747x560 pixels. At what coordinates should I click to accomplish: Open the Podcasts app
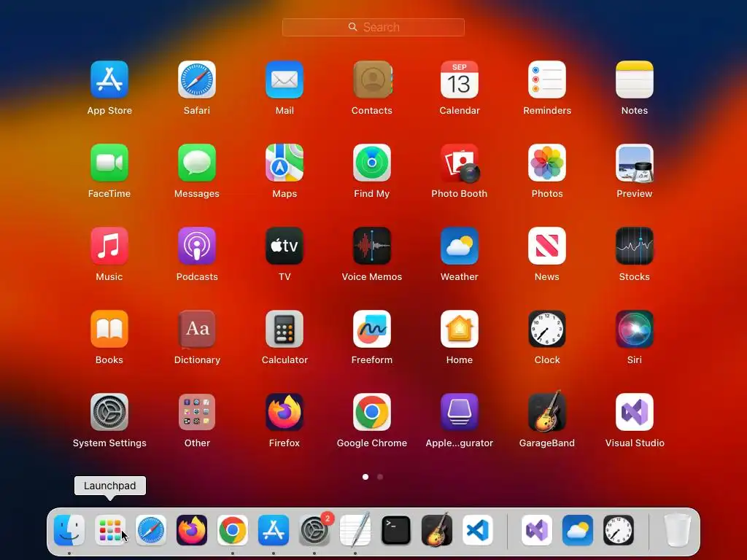click(x=197, y=246)
